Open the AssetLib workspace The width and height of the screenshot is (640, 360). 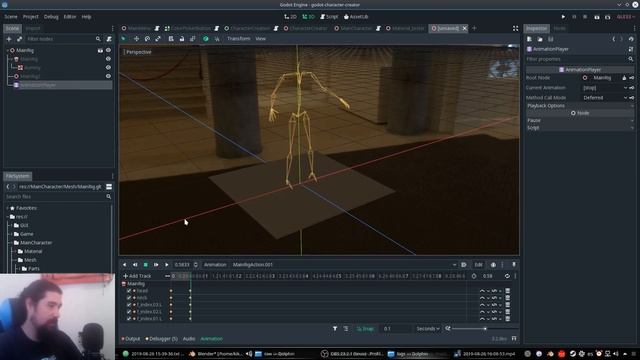pos(356,17)
